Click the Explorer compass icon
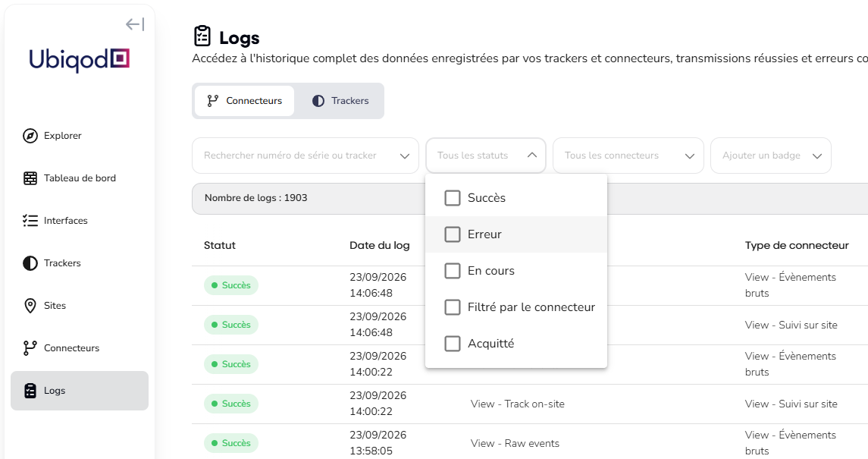Viewport: 868px width, 459px height. pos(30,136)
